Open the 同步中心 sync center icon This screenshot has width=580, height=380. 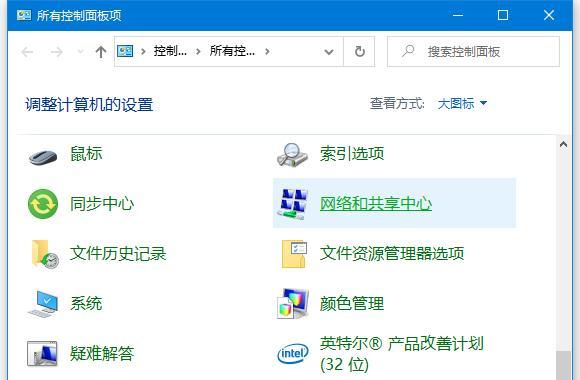coord(43,204)
